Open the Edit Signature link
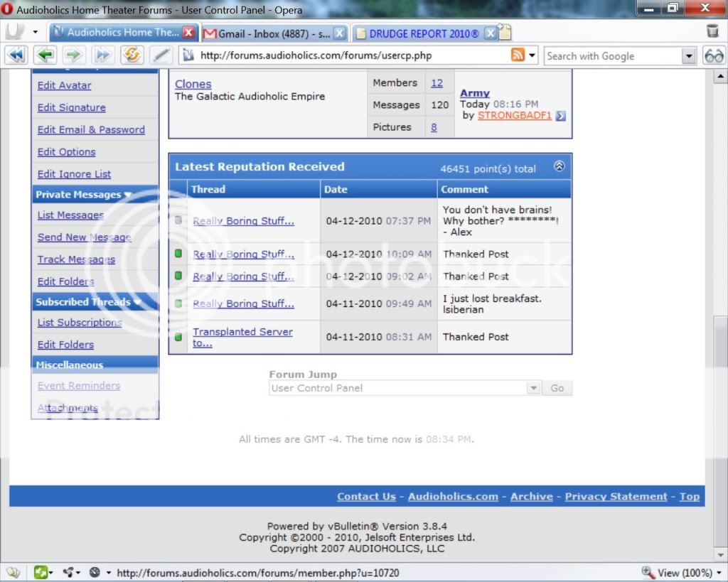Screen dimensions: 728x582 tap(71, 107)
